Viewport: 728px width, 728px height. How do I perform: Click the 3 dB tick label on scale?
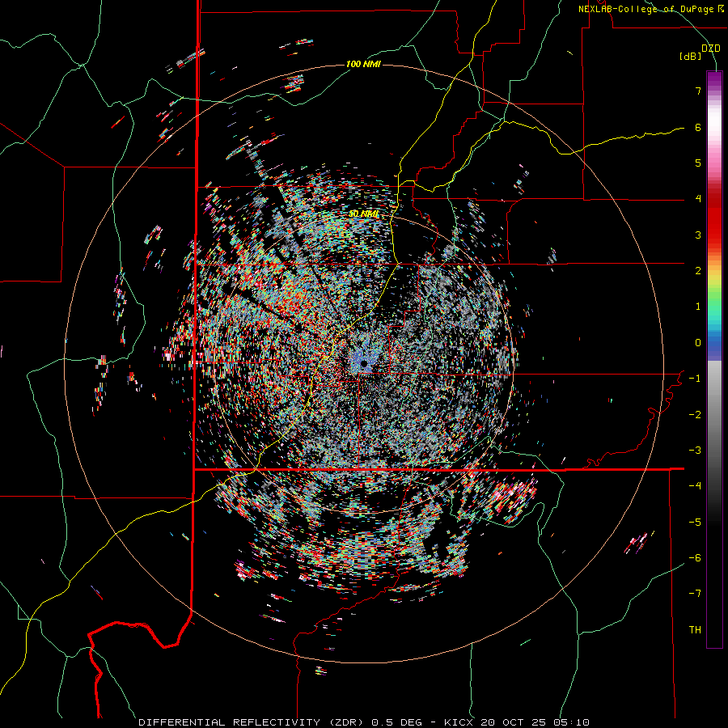click(698, 235)
